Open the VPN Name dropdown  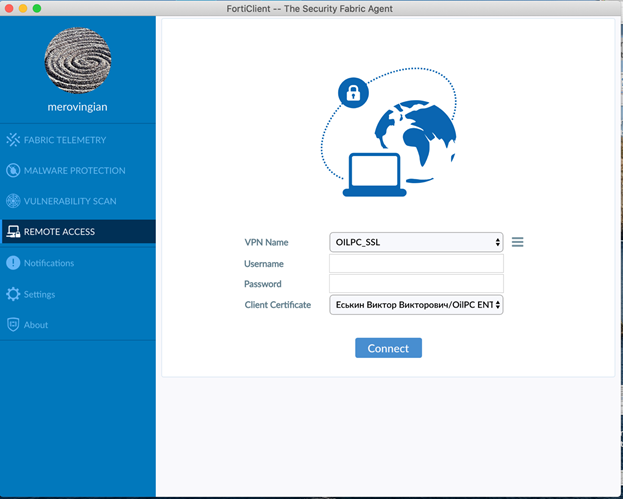416,242
